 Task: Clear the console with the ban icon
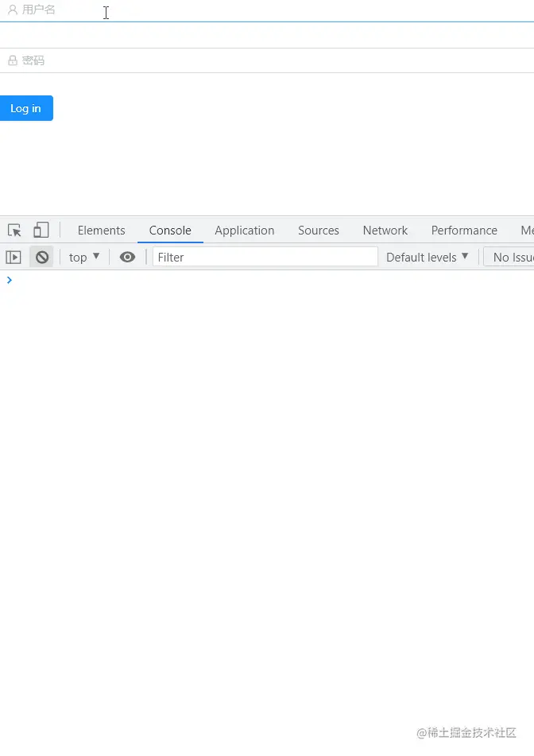pyautogui.click(x=42, y=258)
